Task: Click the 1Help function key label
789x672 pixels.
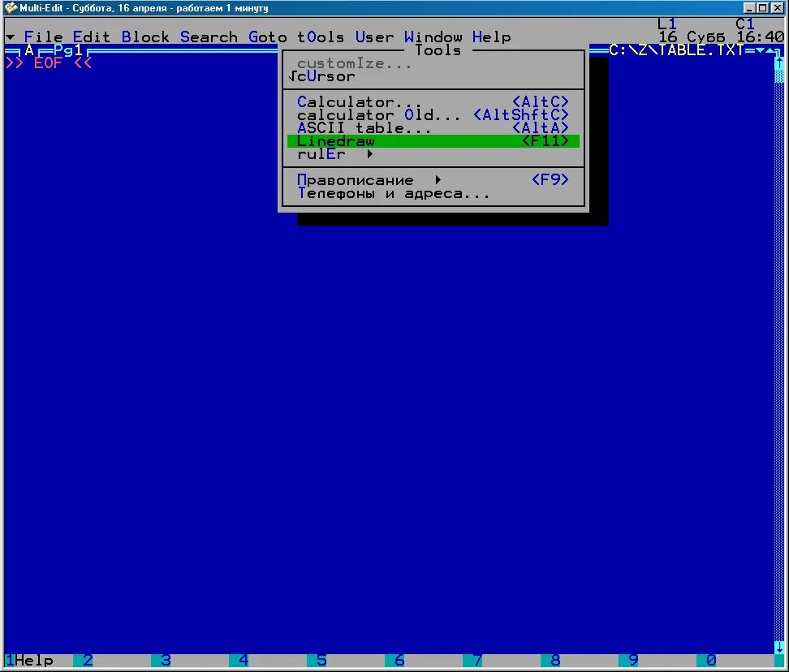Action: click(x=29, y=660)
